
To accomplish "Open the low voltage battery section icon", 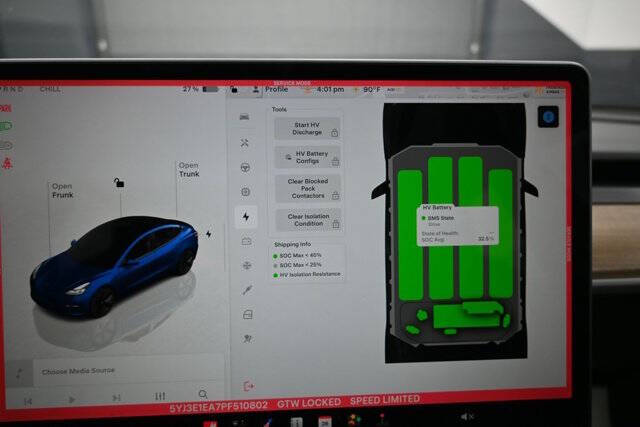I will click(x=247, y=241).
